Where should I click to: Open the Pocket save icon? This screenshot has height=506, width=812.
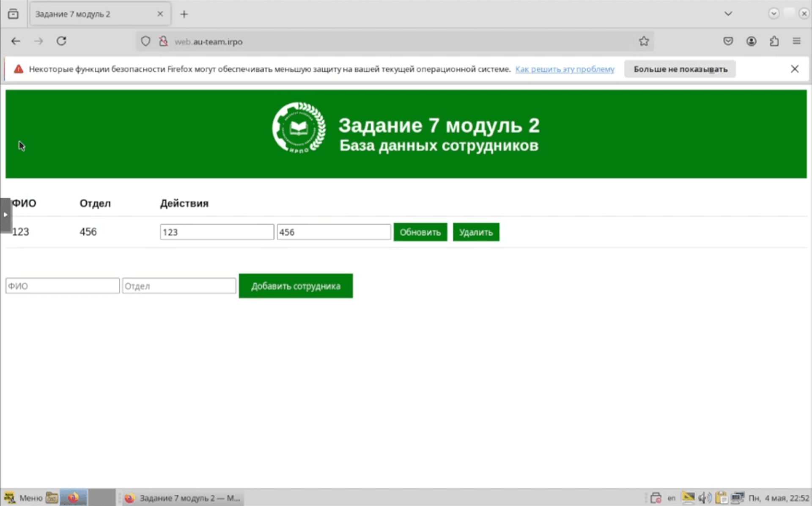click(x=728, y=41)
